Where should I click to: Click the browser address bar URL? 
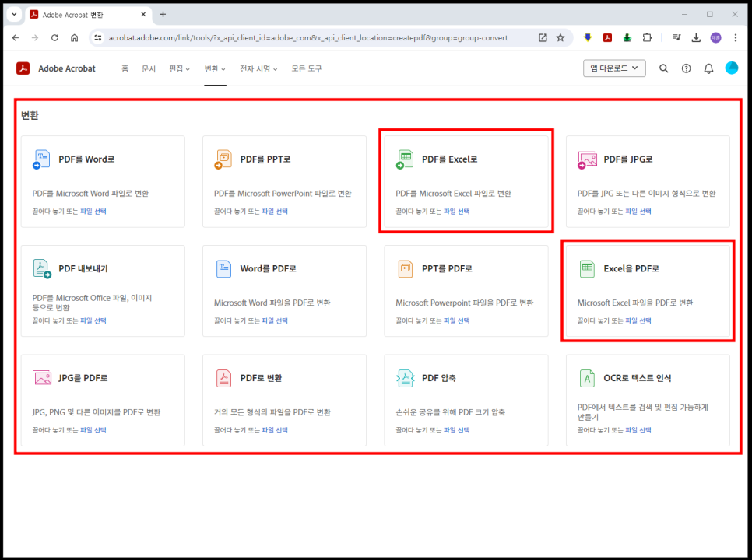coord(308,38)
